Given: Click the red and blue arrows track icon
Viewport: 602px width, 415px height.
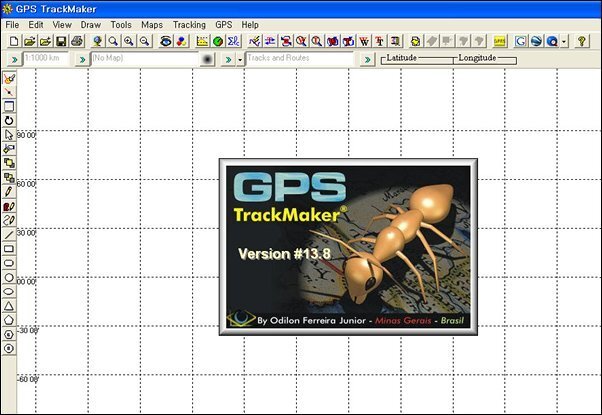Looking at the screenshot, I should point(270,41).
